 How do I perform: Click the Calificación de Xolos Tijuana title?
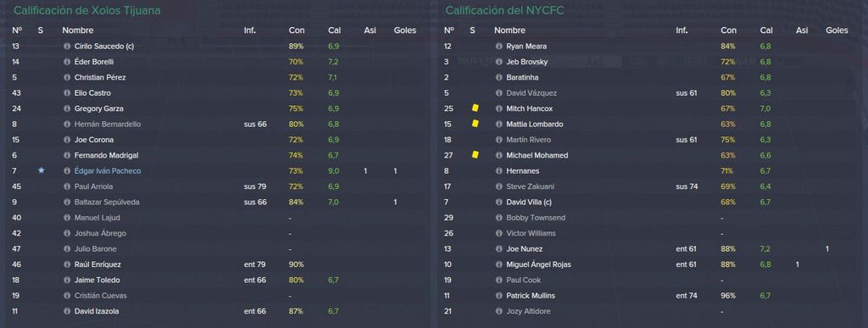pyautogui.click(x=87, y=10)
